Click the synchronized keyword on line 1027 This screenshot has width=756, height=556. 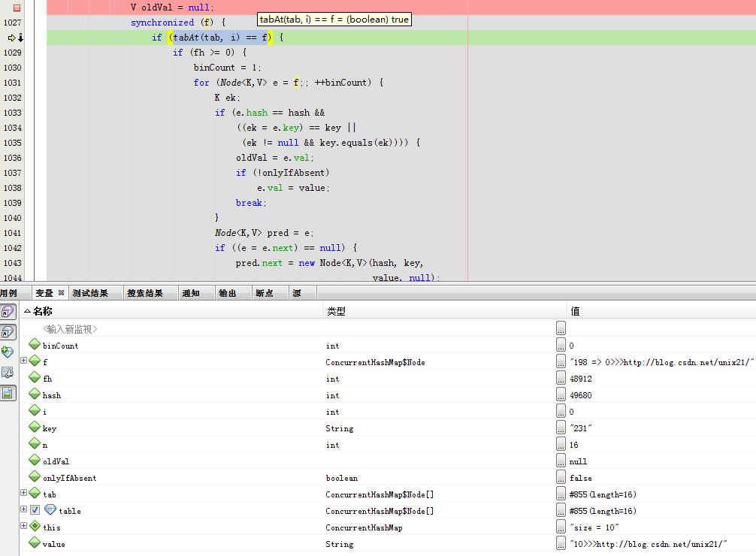[162, 23]
